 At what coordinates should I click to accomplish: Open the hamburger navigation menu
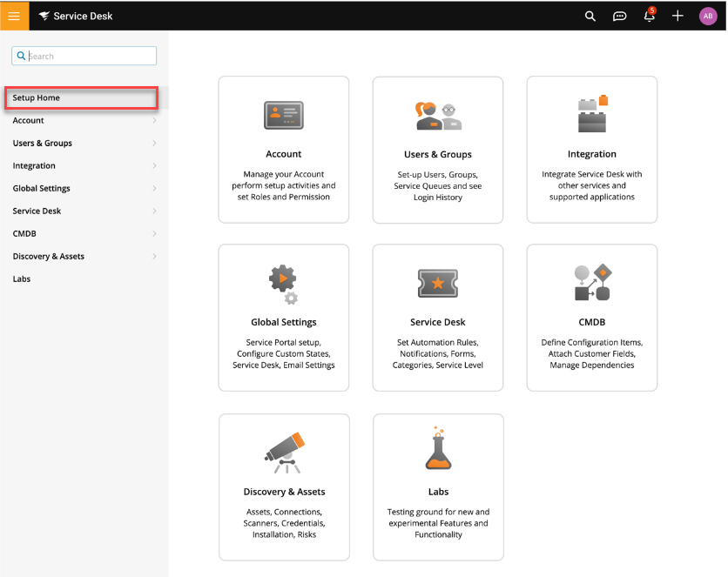(15, 17)
